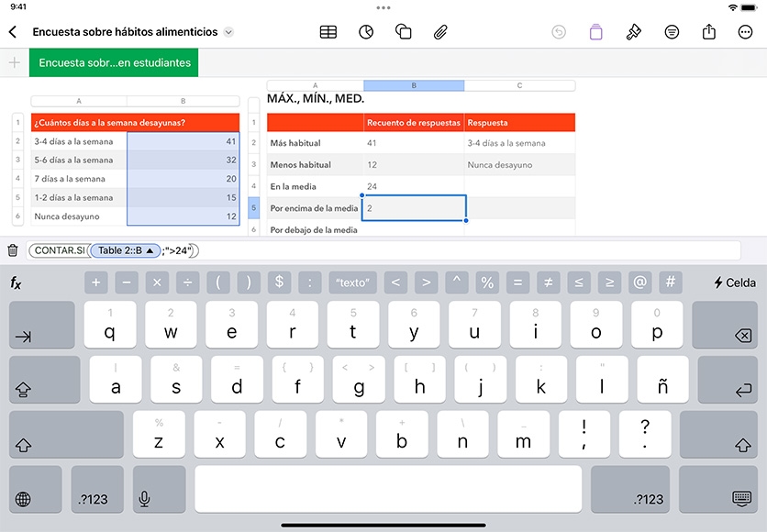The height and width of the screenshot is (532, 767).
Task: Delete formula with the trash icon
Action: click(13, 250)
